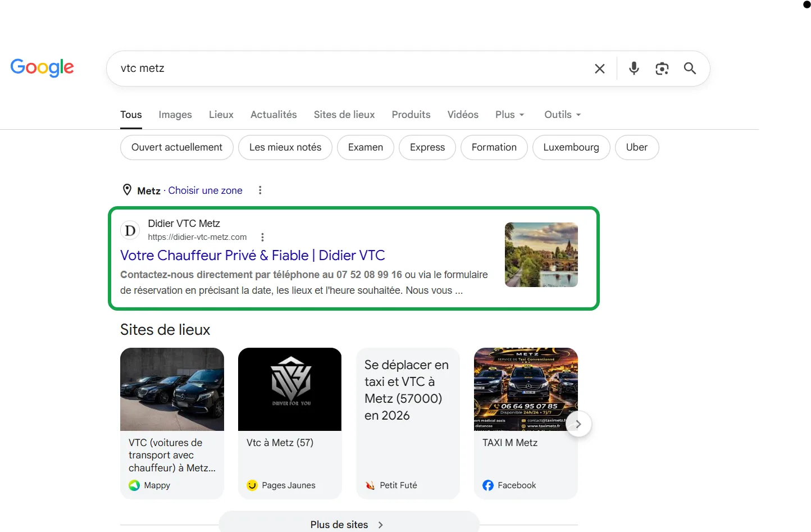
Task: Expand the Plus dropdown menu
Action: pos(510,115)
